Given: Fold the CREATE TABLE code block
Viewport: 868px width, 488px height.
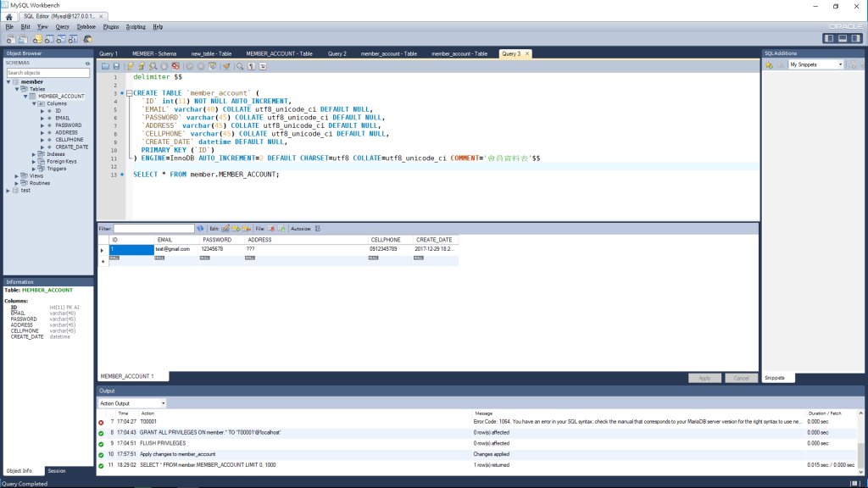Looking at the screenshot, I should click(130, 93).
